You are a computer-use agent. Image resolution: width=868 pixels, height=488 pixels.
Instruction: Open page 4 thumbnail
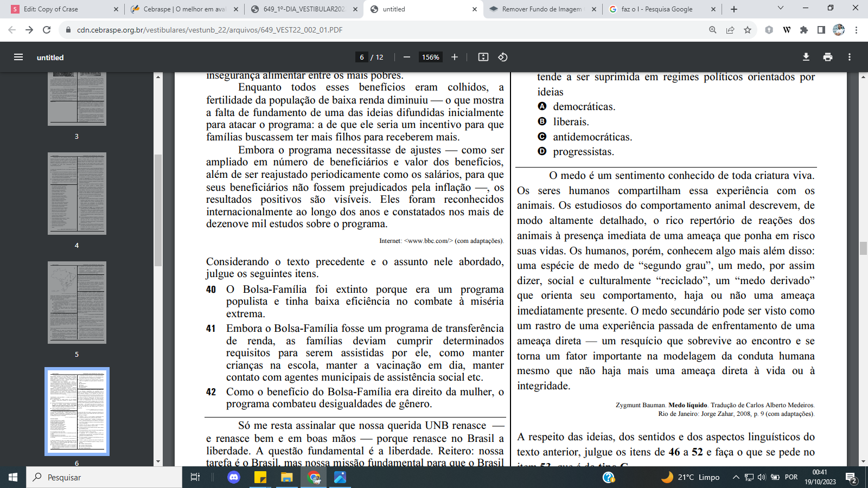point(76,194)
